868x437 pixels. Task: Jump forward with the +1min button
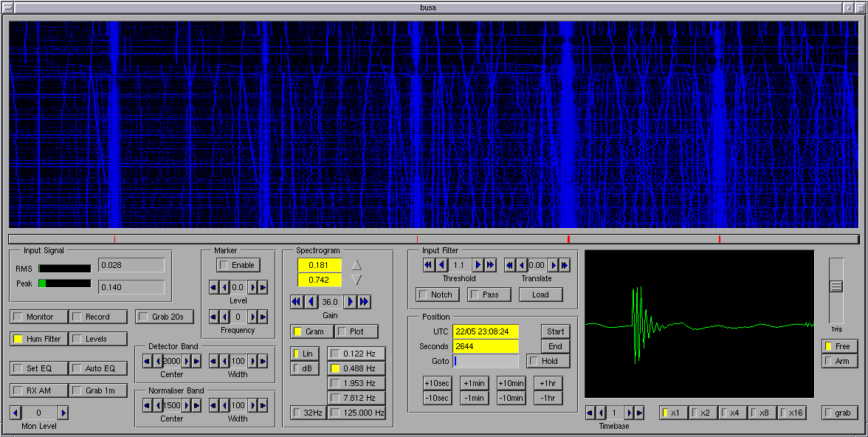pos(474,383)
